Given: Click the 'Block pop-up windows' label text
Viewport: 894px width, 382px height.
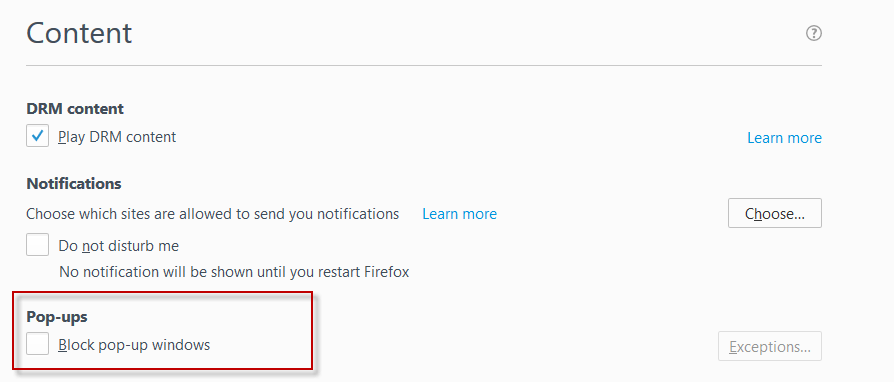Looking at the screenshot, I should pyautogui.click(x=134, y=345).
